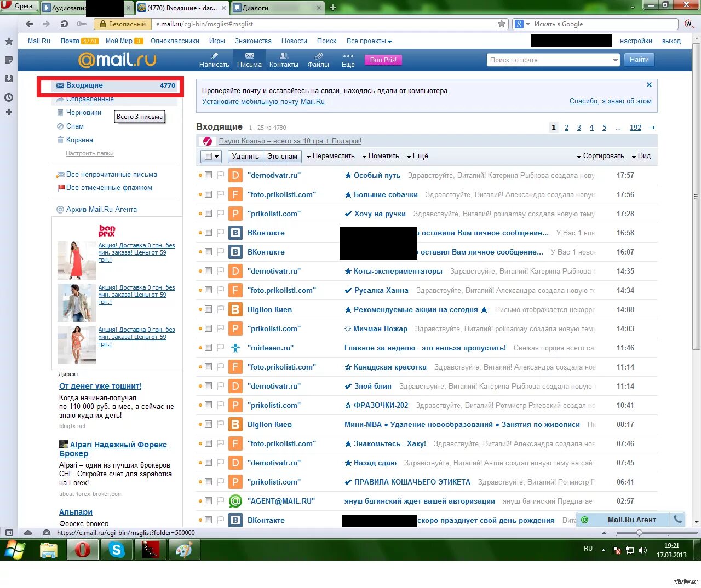This screenshot has height=588, width=701.
Task: Click the Удалить button
Action: pos(245,156)
